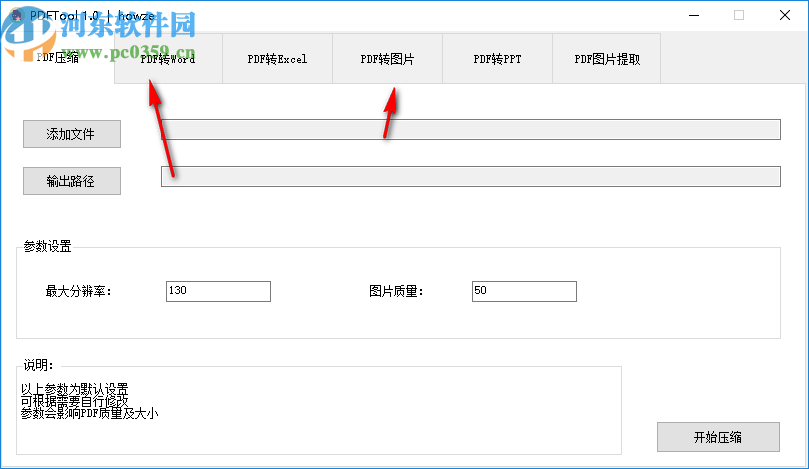Viewport: 809px width, 469px height.
Task: Switch to PDF图片提取 tab
Action: pyautogui.click(x=607, y=59)
